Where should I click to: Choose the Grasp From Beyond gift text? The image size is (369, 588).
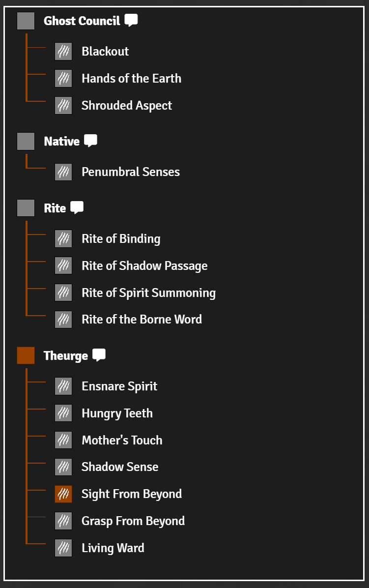133,521
